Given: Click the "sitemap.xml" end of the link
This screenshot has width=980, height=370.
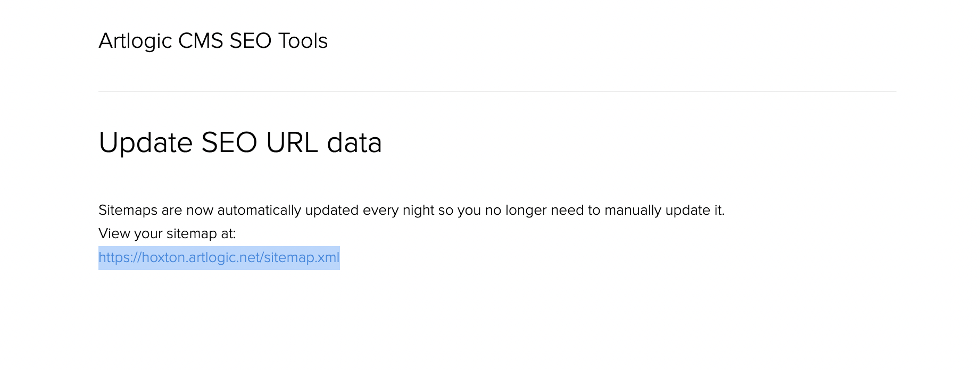Looking at the screenshot, I should [x=302, y=258].
